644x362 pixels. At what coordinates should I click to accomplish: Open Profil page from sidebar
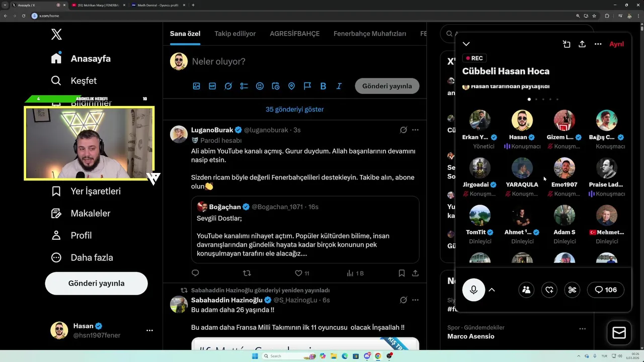[x=71, y=235]
